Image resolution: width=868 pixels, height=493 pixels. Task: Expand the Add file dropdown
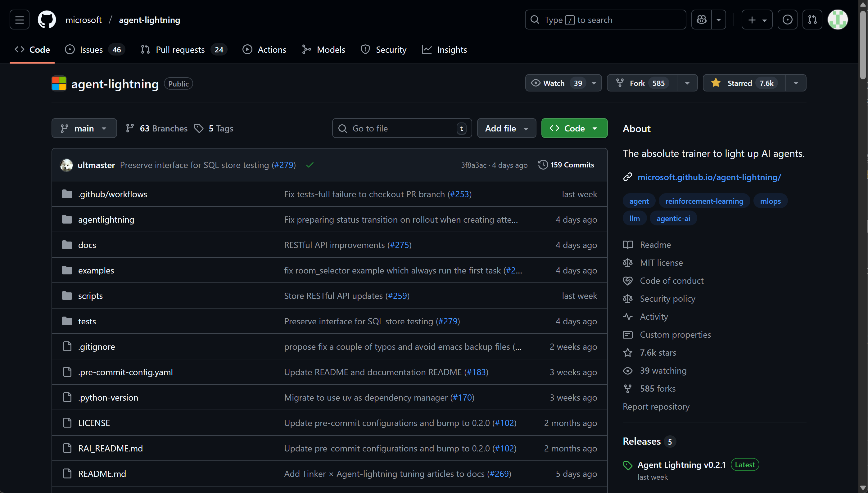pos(506,129)
